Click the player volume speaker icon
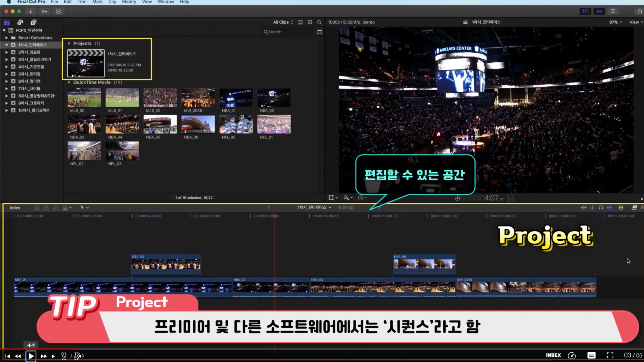This screenshot has width=644, height=362. coord(82,356)
